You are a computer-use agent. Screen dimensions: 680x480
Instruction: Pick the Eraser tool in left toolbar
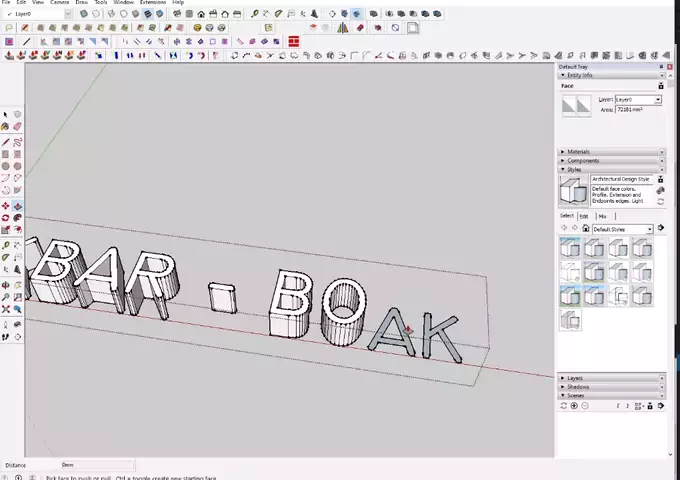pyautogui.click(x=17, y=127)
